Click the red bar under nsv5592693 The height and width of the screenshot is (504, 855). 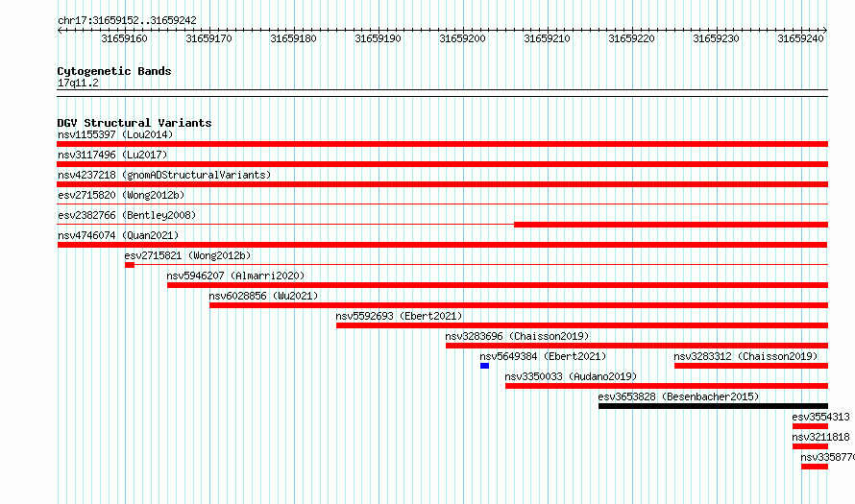[x=582, y=325]
